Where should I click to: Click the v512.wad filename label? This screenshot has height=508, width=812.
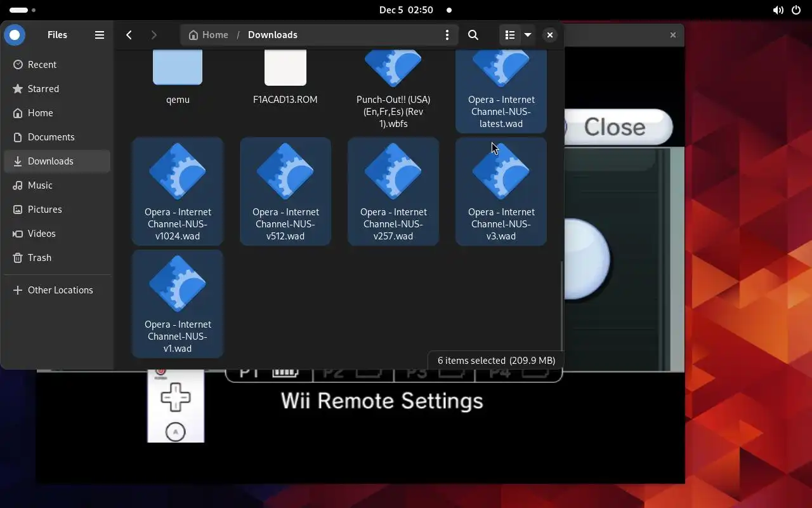(285, 224)
